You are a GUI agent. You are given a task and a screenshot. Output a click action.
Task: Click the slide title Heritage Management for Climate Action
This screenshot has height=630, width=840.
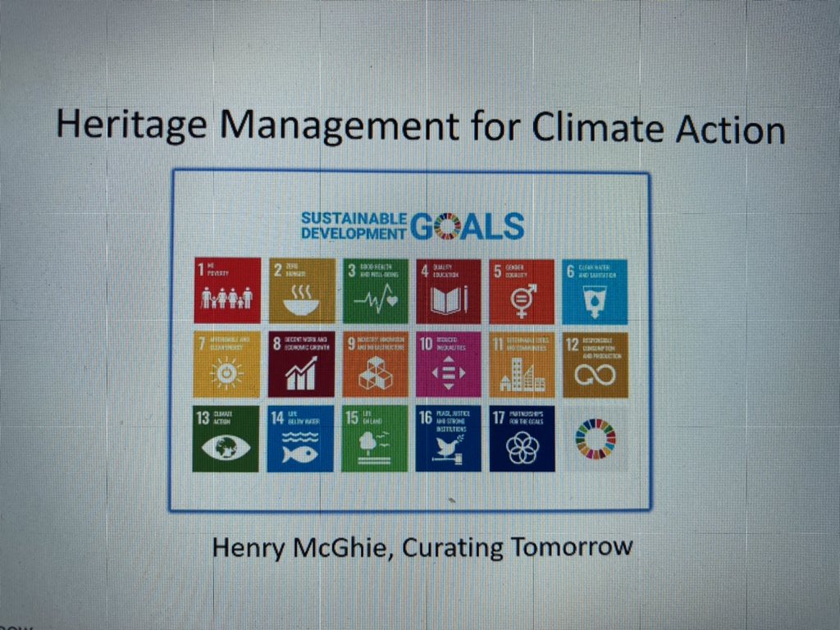(421, 127)
